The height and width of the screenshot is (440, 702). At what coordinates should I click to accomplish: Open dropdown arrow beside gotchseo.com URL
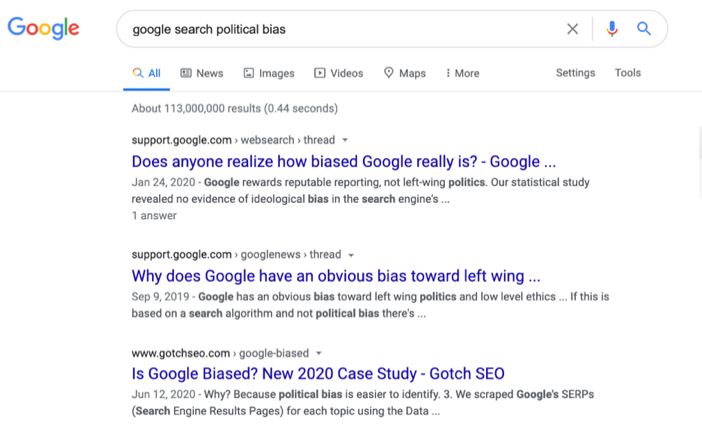[319, 353]
